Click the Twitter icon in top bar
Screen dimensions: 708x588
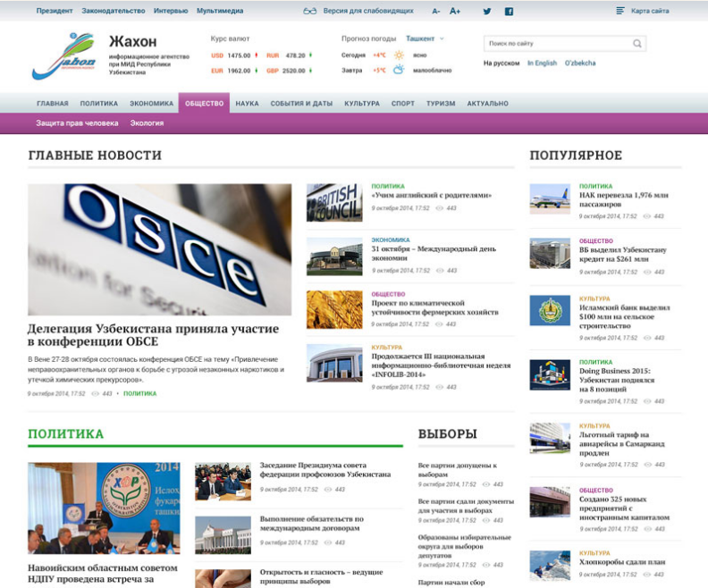pyautogui.click(x=486, y=12)
